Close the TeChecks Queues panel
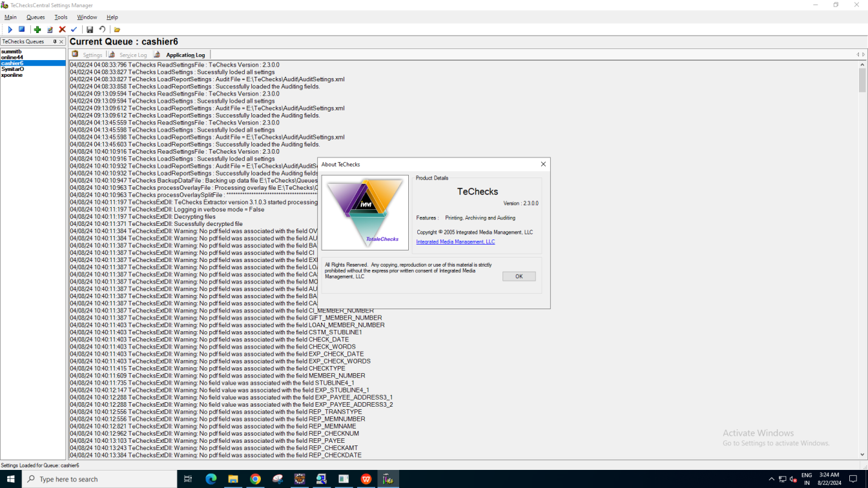 click(61, 42)
